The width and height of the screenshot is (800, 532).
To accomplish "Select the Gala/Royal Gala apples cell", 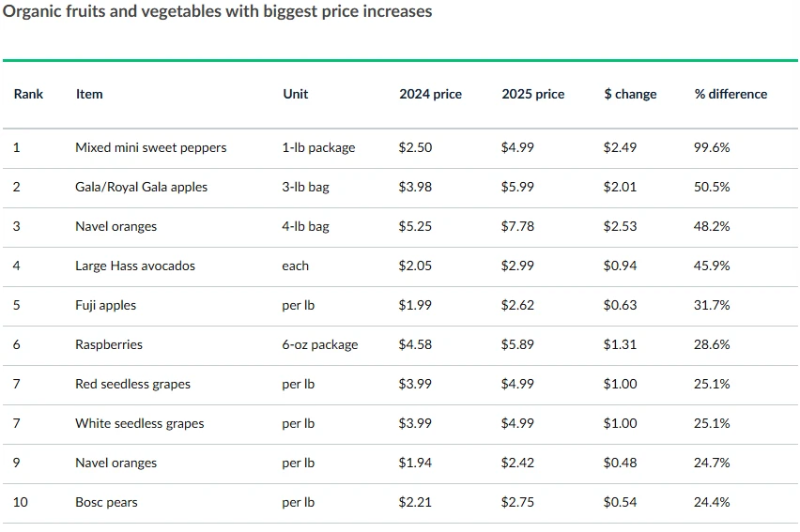I will (x=141, y=187).
